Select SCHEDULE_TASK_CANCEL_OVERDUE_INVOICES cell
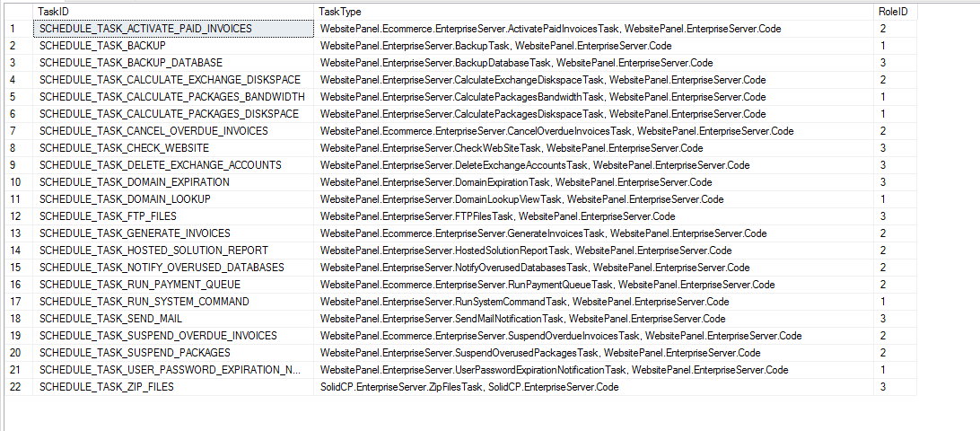 pos(173,131)
